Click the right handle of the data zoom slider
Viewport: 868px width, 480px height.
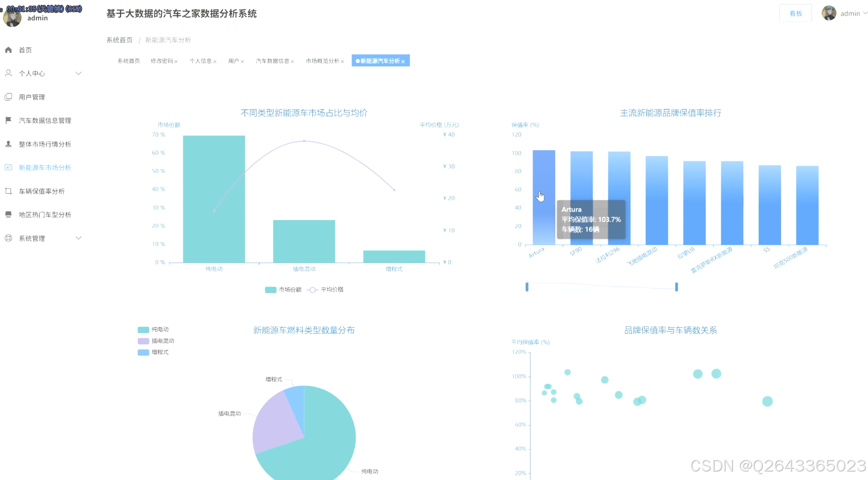[676, 287]
